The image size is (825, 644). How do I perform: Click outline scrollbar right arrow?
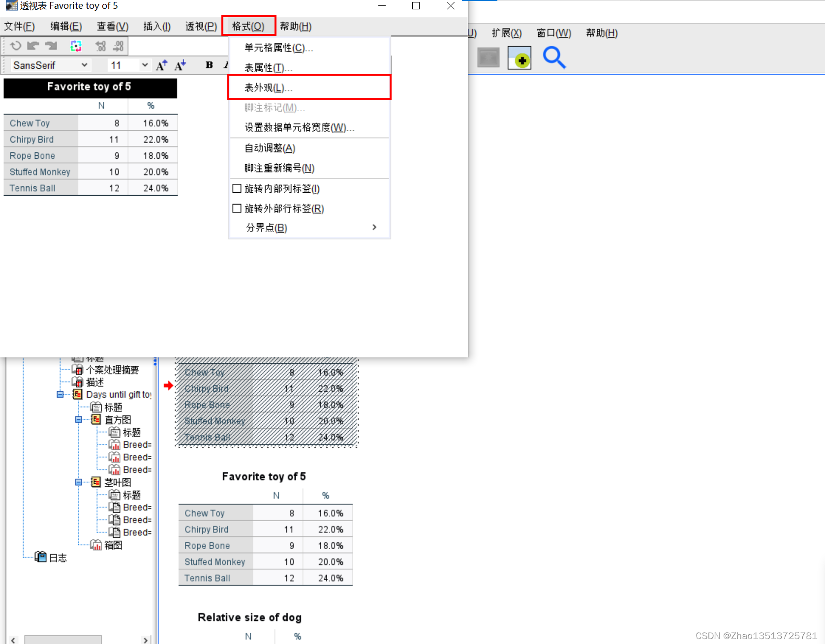click(145, 640)
